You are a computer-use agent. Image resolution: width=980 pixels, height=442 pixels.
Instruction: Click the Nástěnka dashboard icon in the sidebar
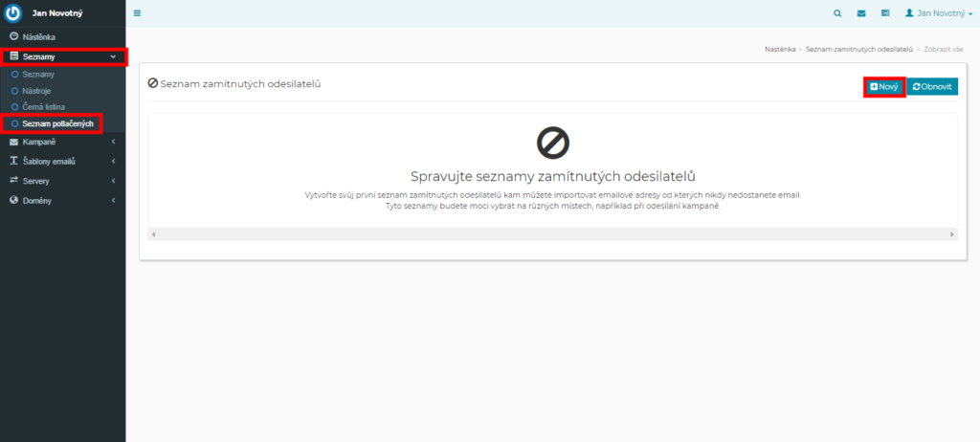tap(13, 36)
